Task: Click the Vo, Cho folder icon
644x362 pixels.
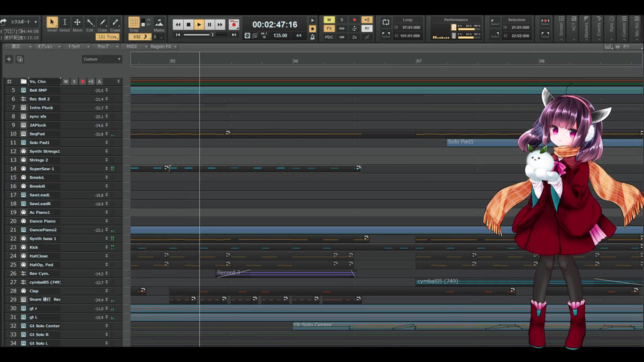Action: [23, 81]
